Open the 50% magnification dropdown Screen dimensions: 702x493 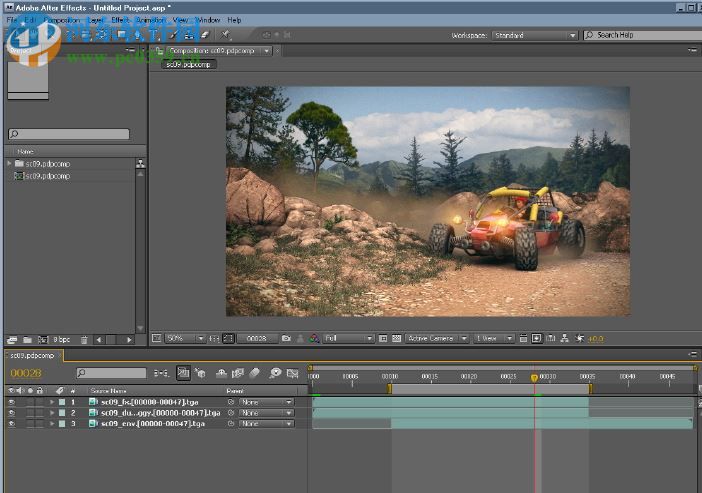tap(184, 339)
